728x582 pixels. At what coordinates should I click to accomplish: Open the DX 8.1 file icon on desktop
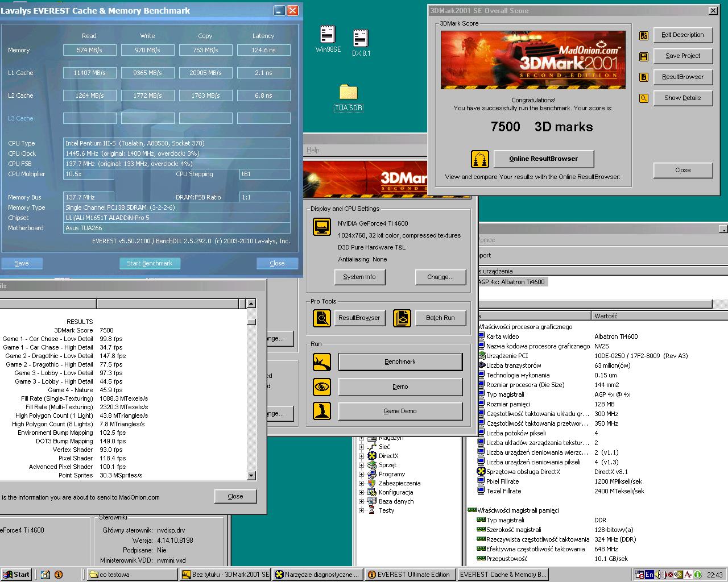click(360, 38)
